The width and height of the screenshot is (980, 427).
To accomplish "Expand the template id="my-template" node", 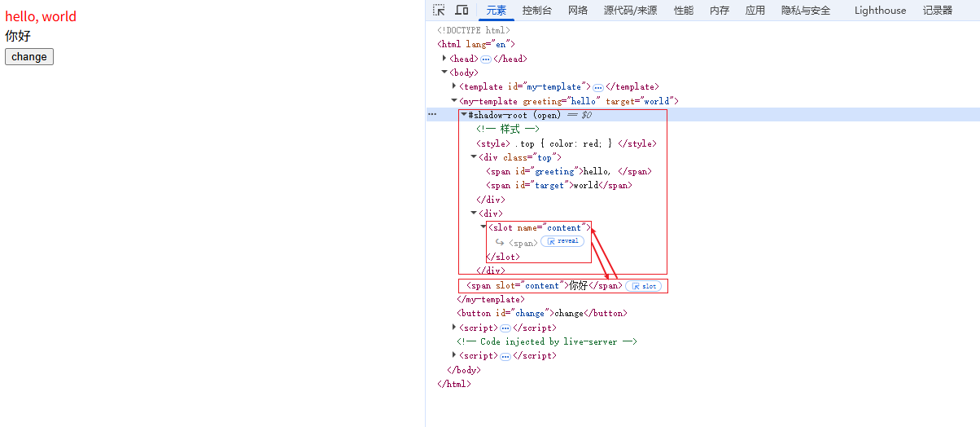I will pos(455,86).
